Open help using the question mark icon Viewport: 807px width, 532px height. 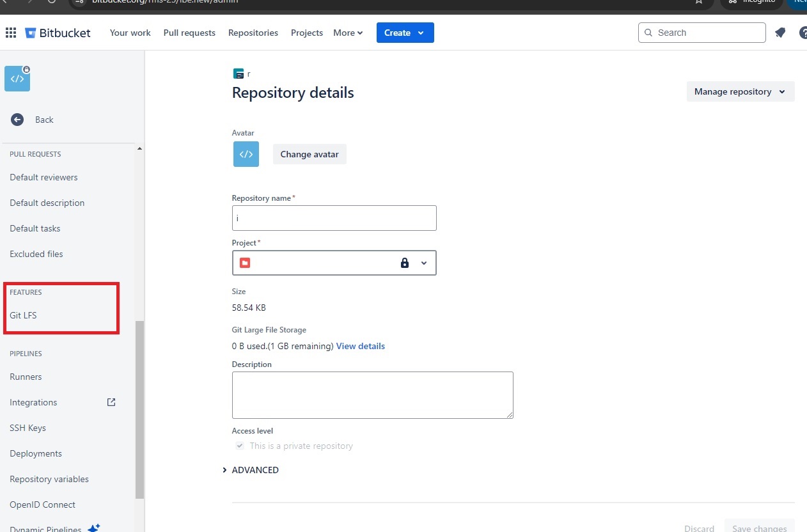(803, 32)
